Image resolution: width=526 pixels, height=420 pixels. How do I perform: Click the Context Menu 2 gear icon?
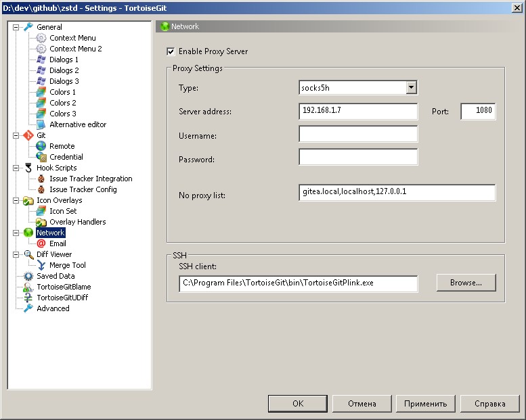[x=41, y=49]
